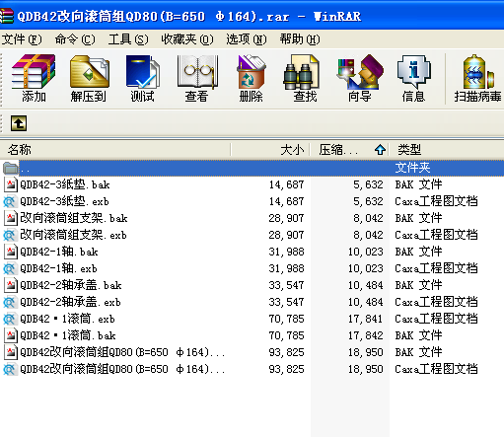Sort by the 名称 column header
The height and width of the screenshot is (437, 504).
(115, 150)
